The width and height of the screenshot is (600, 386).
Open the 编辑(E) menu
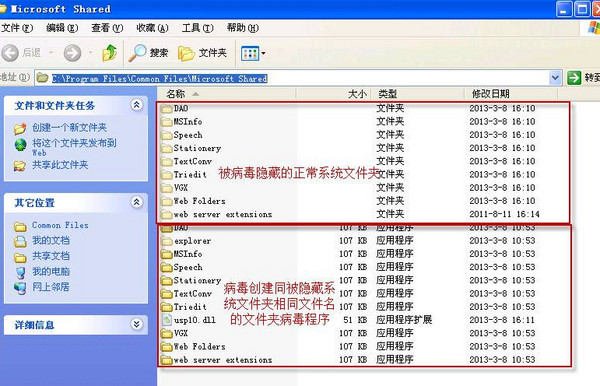62,28
